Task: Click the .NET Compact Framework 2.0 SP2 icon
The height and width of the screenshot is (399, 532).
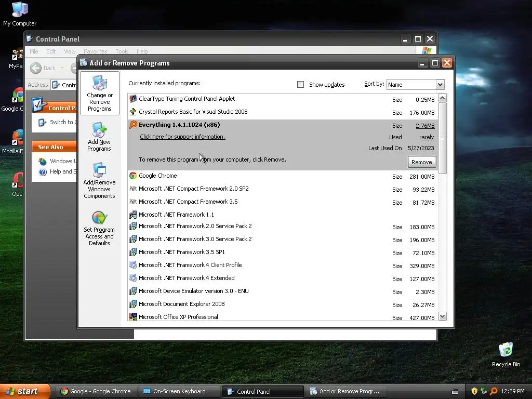Action: pyautogui.click(x=133, y=189)
